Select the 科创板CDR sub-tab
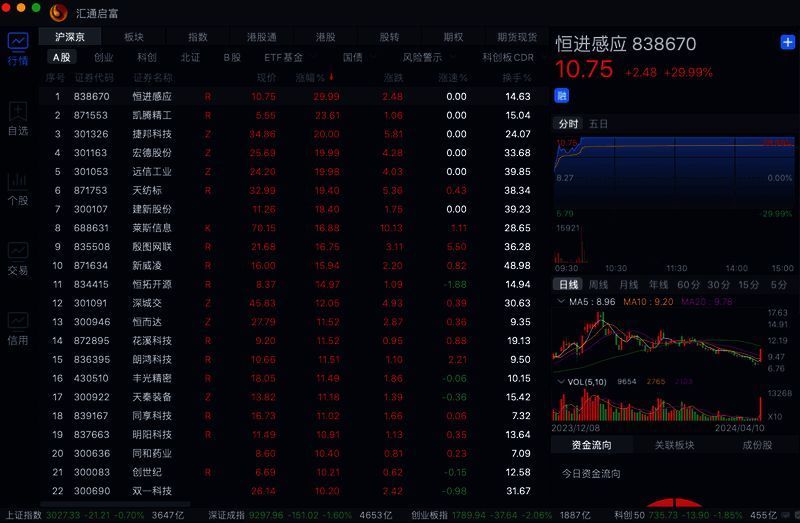Image resolution: width=800 pixels, height=523 pixels. (x=508, y=57)
